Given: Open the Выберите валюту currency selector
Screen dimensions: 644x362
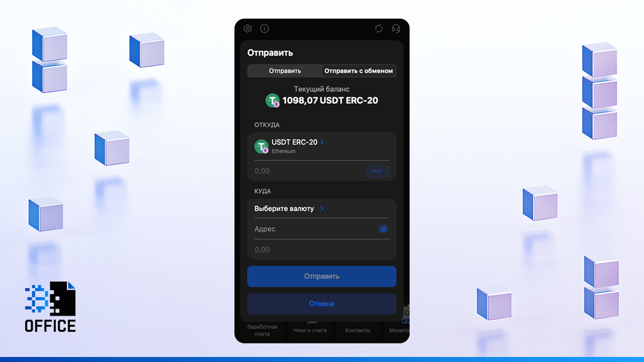Looking at the screenshot, I should coord(284,209).
